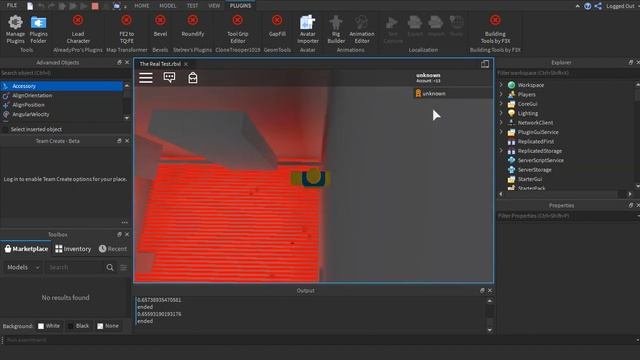Expand the ReplicatedStorage node
Viewport: 640px width, 360px height.
pyautogui.click(x=501, y=151)
